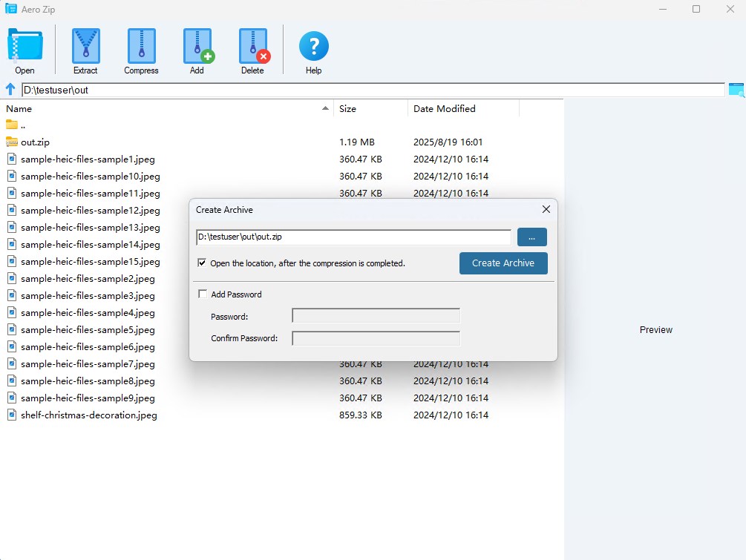The image size is (746, 560).
Task: Close the Create Archive dialog
Action: pos(546,209)
